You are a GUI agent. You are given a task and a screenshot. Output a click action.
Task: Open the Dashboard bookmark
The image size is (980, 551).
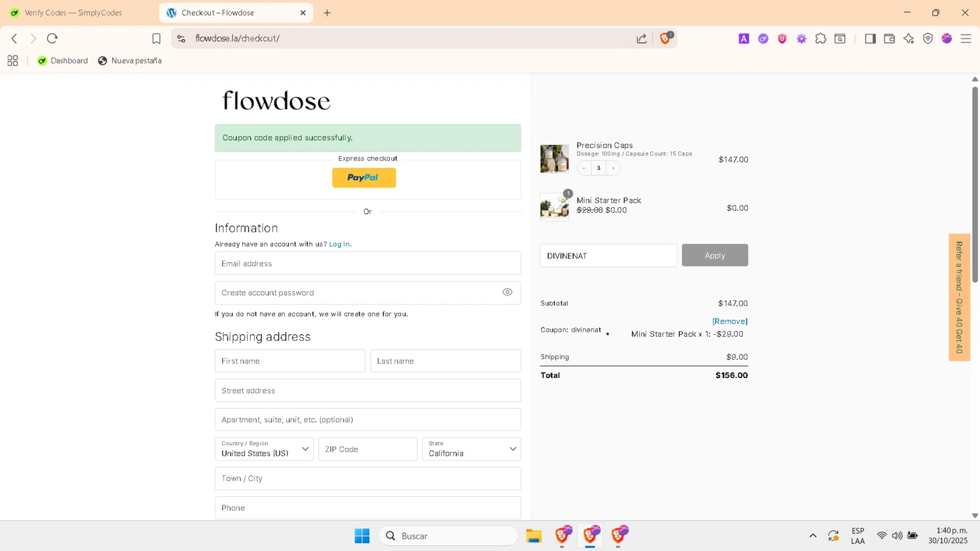[63, 61]
